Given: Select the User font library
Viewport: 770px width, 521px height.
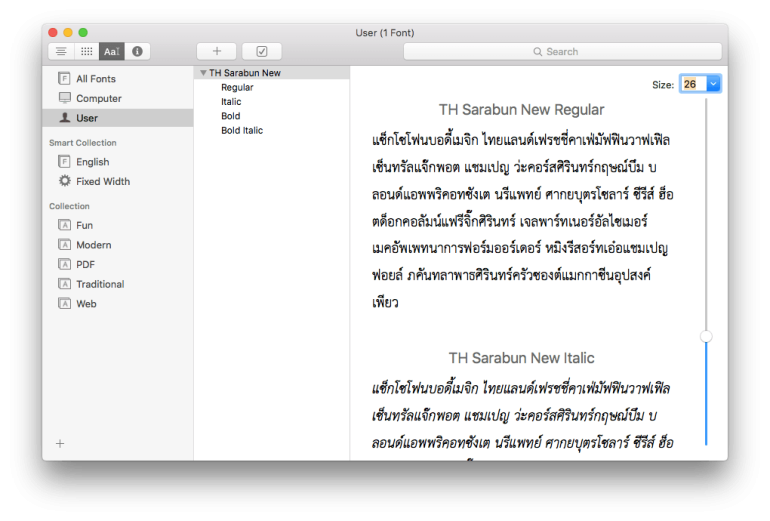Looking at the screenshot, I should pyautogui.click(x=86, y=118).
